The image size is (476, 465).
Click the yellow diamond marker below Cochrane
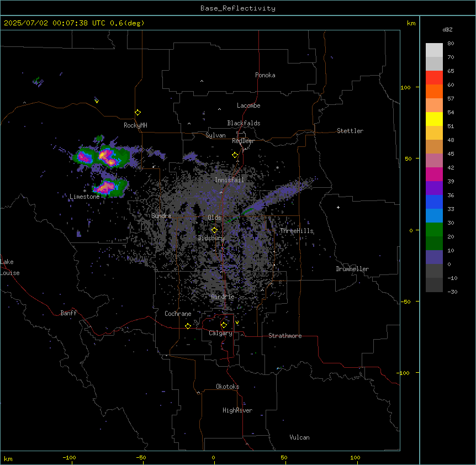pos(188,326)
